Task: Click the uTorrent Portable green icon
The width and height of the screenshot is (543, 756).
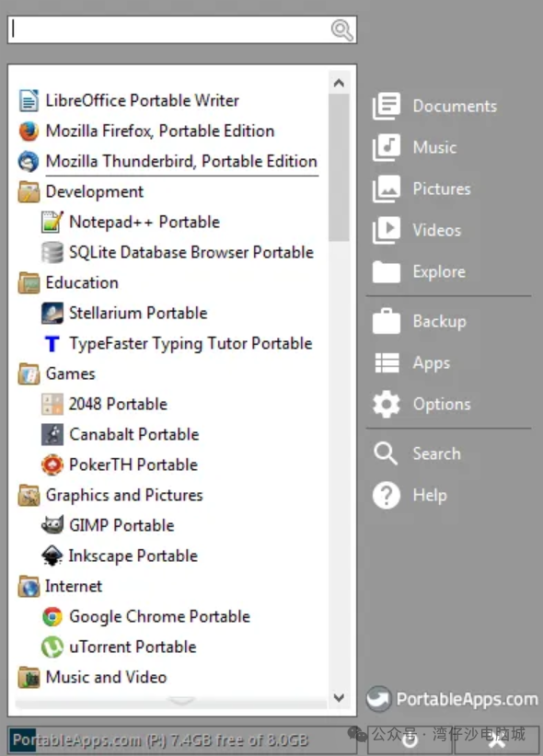Action: [52, 647]
